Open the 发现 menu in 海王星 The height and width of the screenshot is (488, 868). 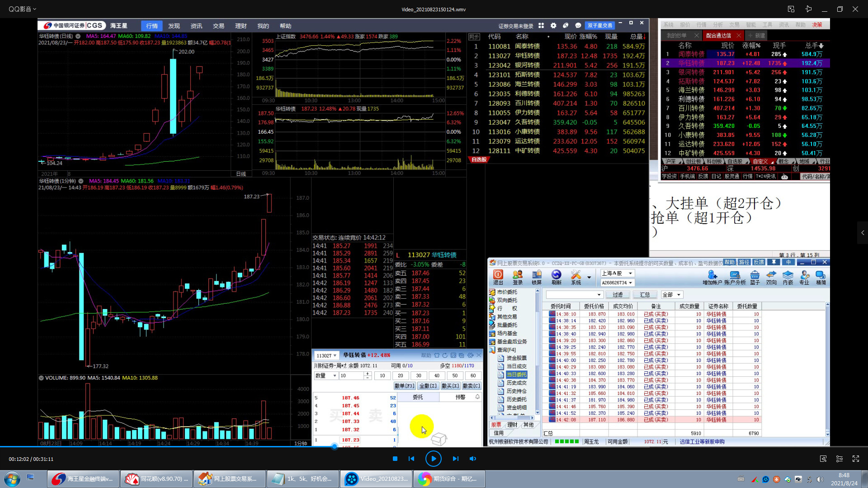click(174, 26)
